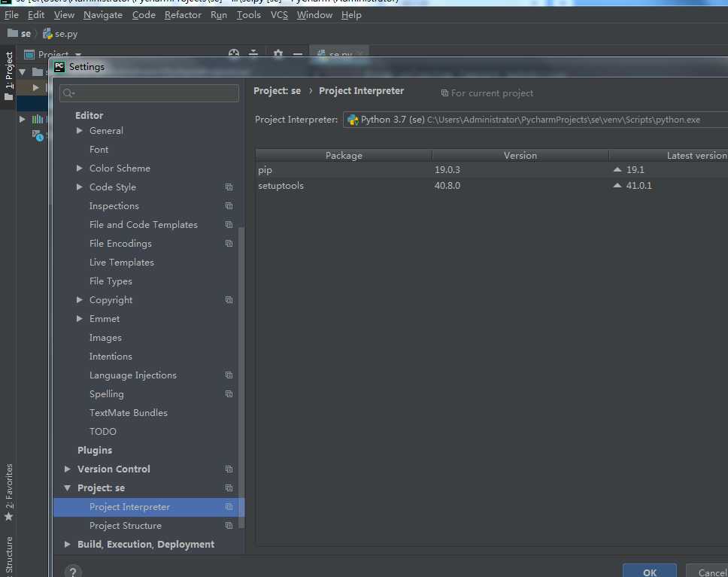Expand the General editor settings
728x577 pixels.
click(x=80, y=131)
